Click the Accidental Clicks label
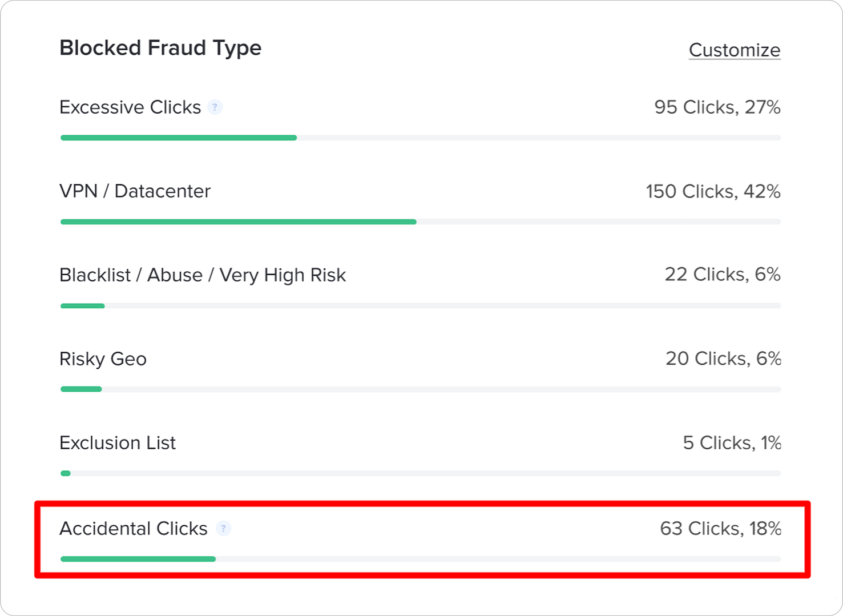This screenshot has width=843, height=616. coord(134,529)
